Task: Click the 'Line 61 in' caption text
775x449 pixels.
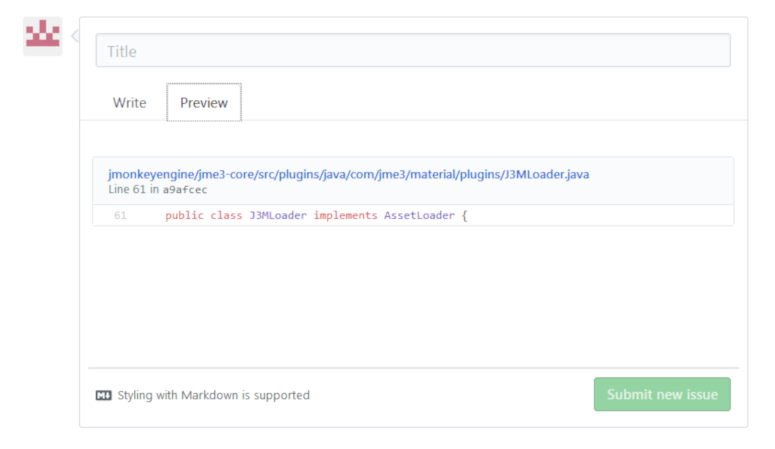Action: point(134,189)
